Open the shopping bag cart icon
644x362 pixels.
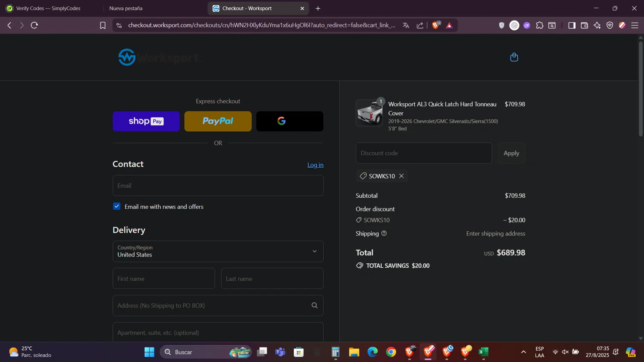514,57
